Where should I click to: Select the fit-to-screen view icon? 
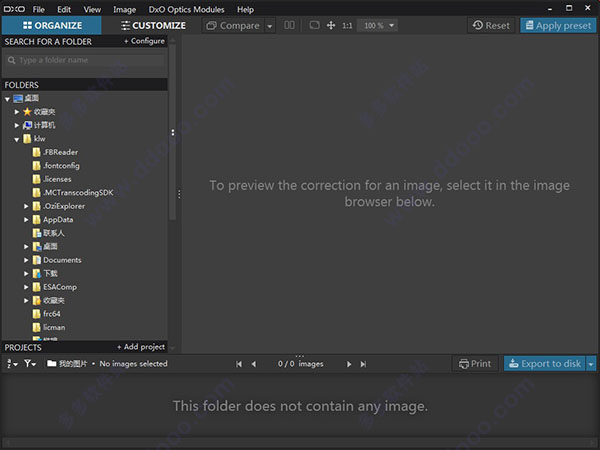pos(315,25)
